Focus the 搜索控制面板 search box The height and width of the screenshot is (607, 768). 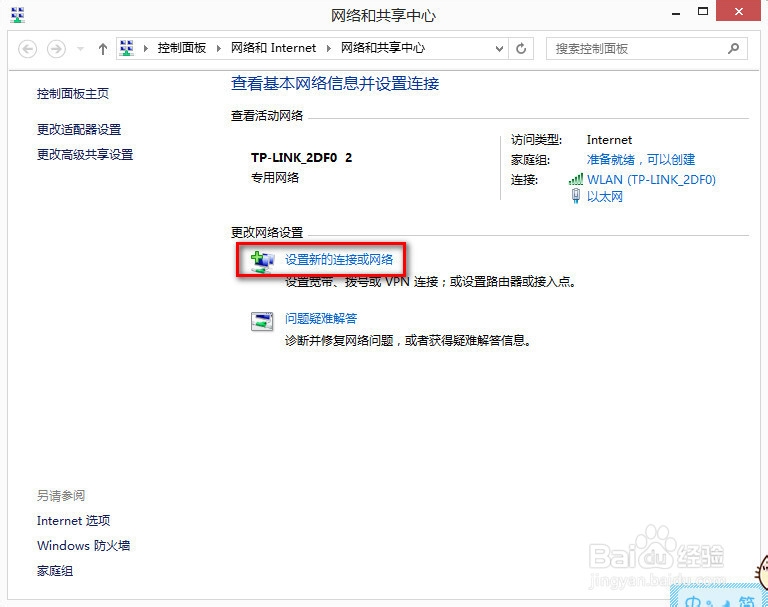[x=647, y=49]
